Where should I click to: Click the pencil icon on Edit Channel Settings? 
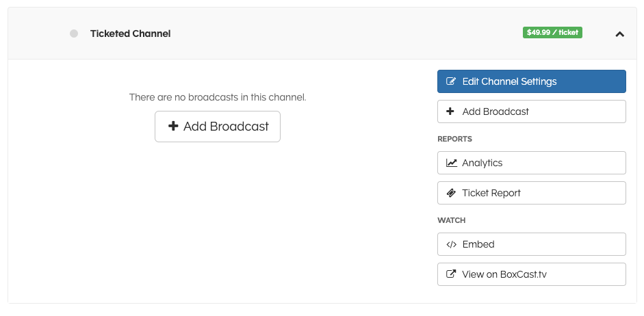tap(451, 81)
